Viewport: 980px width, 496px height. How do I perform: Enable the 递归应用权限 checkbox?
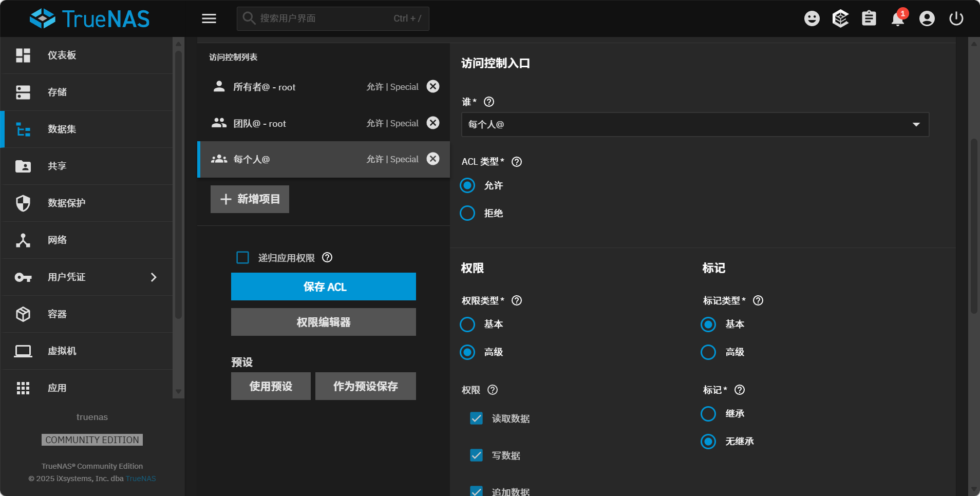pyautogui.click(x=242, y=257)
